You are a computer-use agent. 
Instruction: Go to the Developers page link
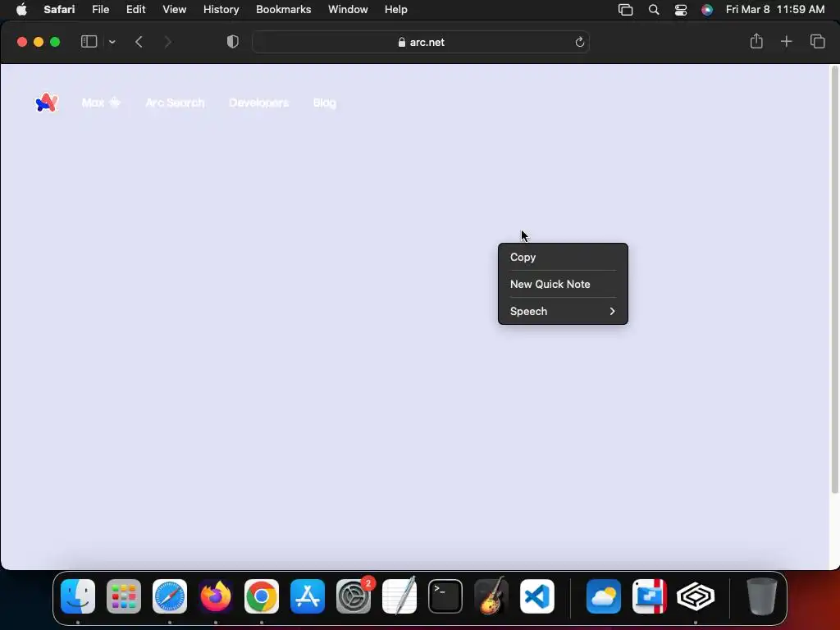258,103
